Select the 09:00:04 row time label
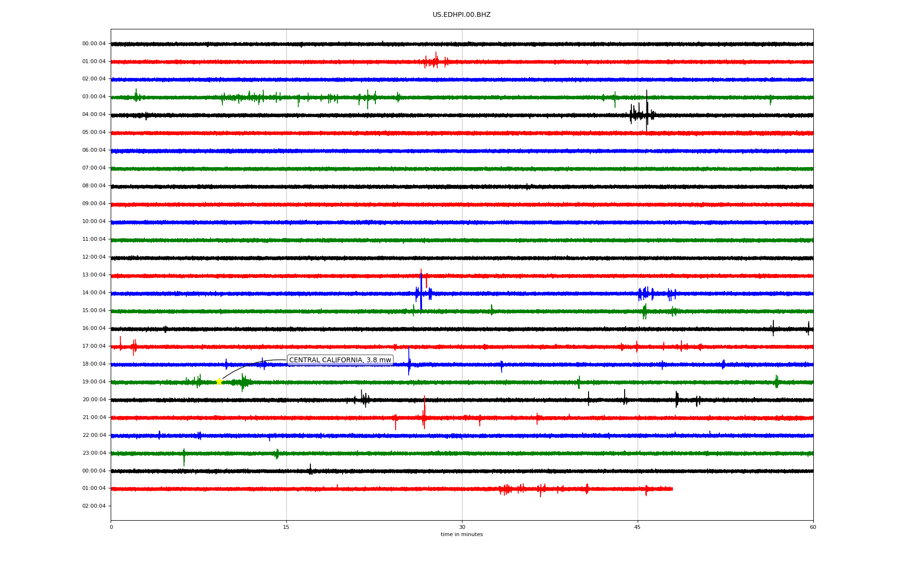The height and width of the screenshot is (578, 924). coord(94,204)
